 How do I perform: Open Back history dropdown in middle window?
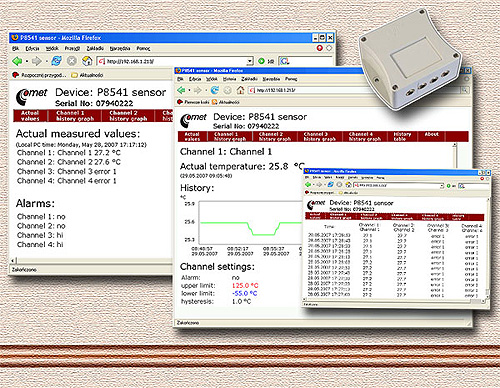point(189,90)
